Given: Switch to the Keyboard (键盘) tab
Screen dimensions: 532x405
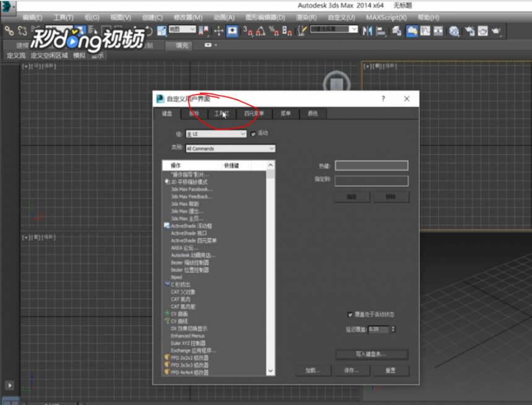Looking at the screenshot, I should click(167, 114).
